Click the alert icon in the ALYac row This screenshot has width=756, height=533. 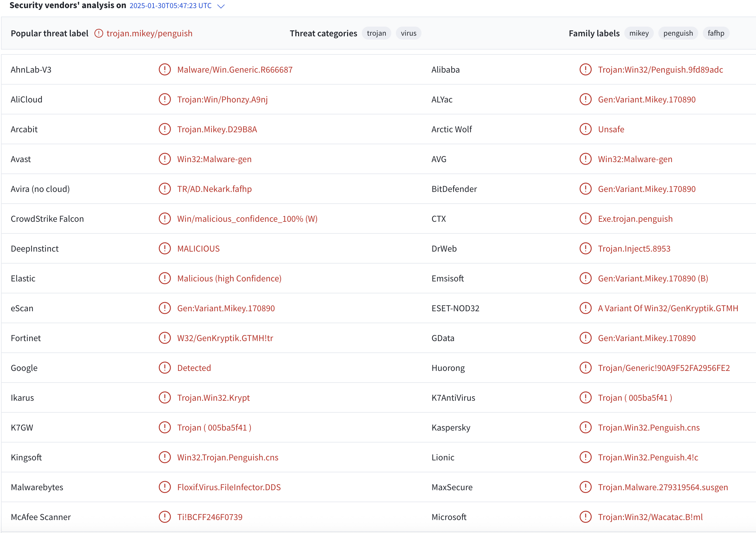coord(585,99)
